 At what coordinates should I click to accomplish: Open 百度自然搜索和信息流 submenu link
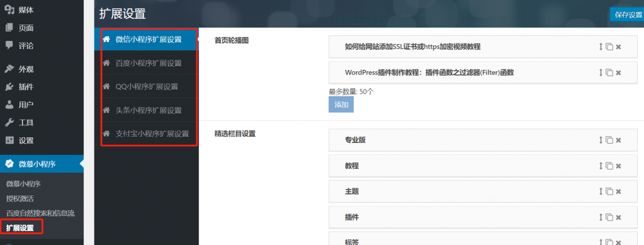(x=40, y=213)
